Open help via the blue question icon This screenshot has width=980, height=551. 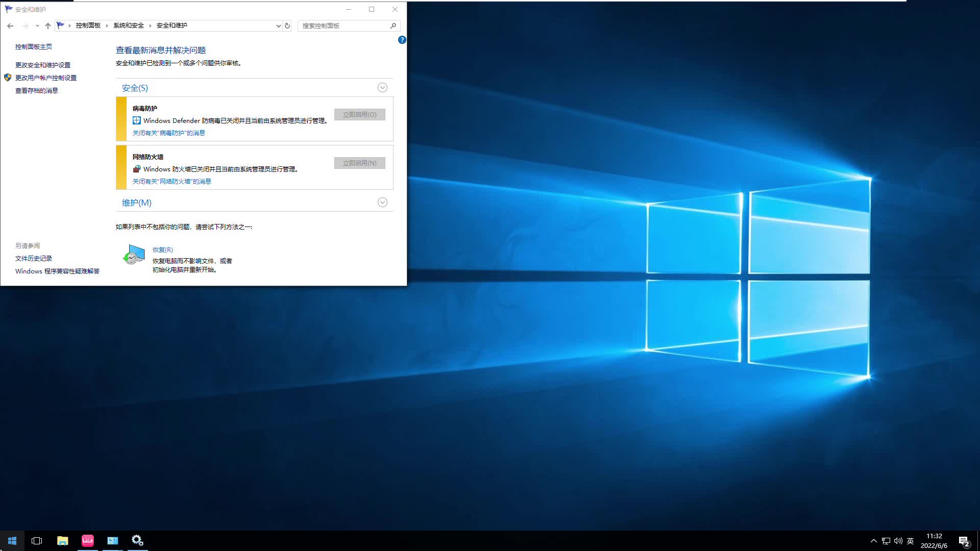[402, 40]
